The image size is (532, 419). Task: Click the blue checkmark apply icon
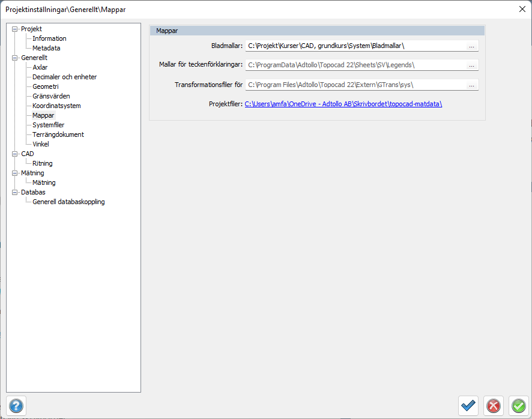click(468, 406)
